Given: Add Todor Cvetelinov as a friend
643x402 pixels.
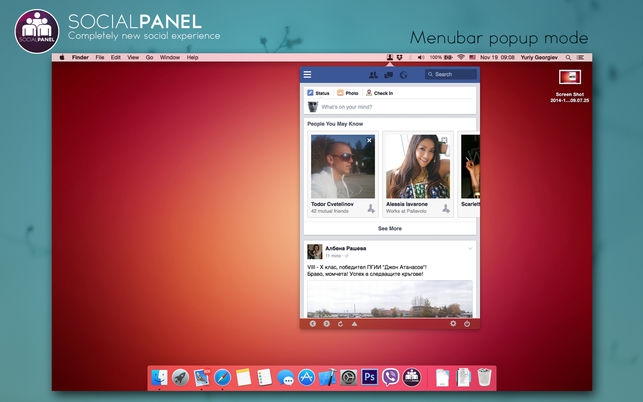Looking at the screenshot, I should coord(371,208).
